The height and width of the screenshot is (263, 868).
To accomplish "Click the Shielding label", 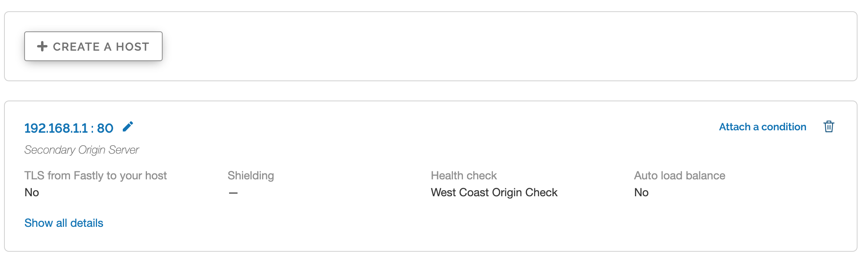I will tap(250, 175).
